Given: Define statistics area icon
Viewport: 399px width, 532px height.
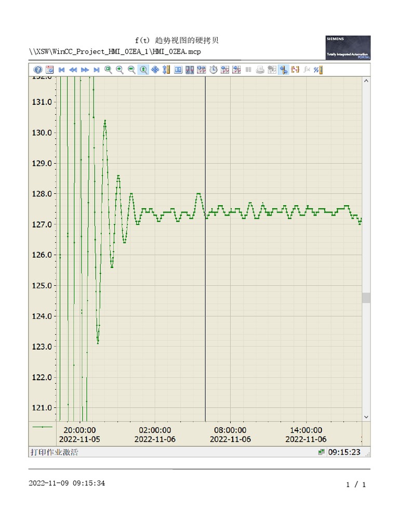Looking at the screenshot, I should (295, 70).
